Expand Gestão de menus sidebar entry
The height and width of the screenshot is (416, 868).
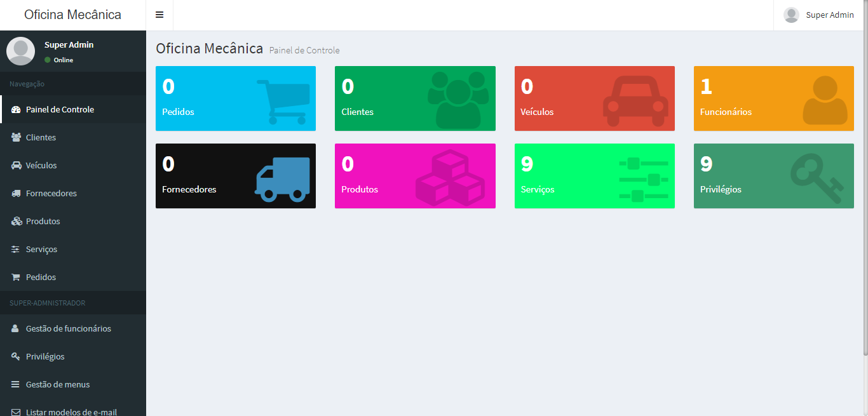tap(57, 384)
